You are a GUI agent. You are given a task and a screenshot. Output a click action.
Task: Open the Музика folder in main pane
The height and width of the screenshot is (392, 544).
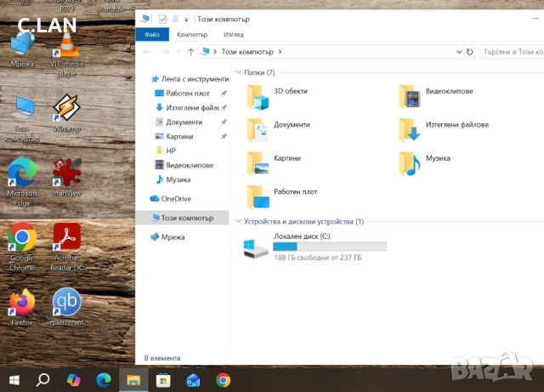(x=425, y=164)
